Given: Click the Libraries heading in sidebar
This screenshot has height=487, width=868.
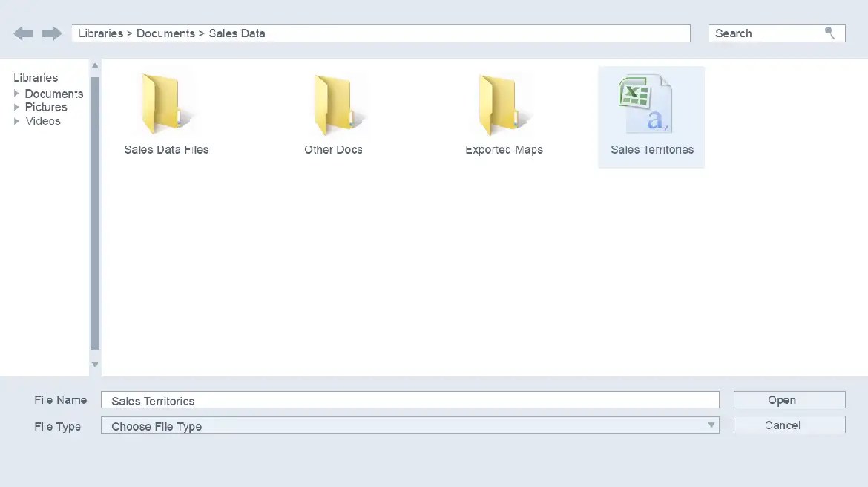Looking at the screenshot, I should (36, 77).
